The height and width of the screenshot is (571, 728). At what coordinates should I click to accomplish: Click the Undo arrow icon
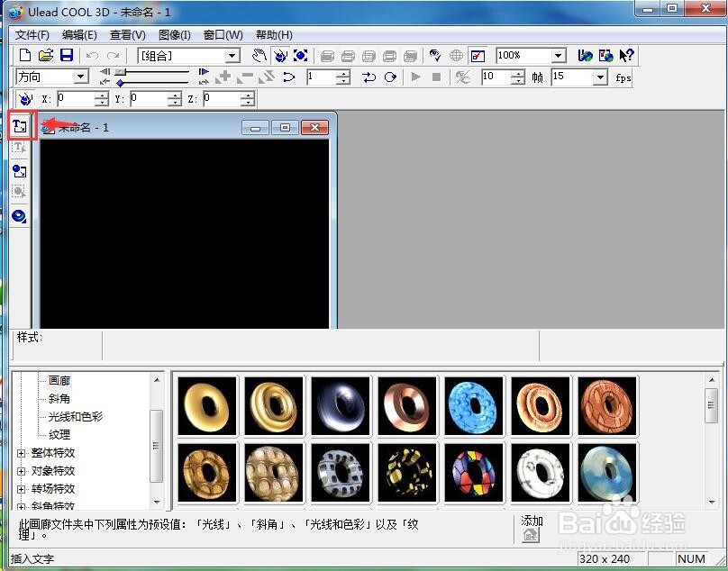93,56
